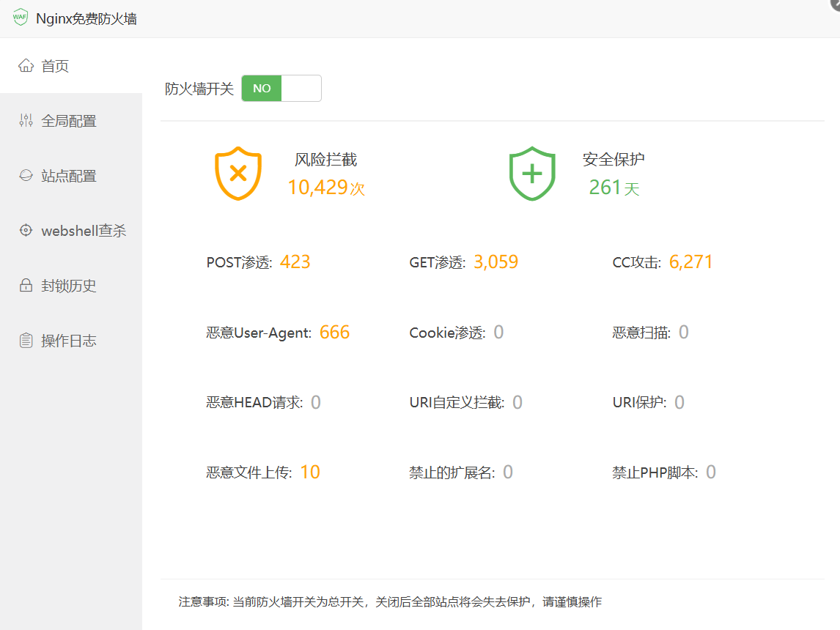Viewport: 840px width, 630px height.
Task: Open the 全局配置 menu item
Action: coord(69,121)
